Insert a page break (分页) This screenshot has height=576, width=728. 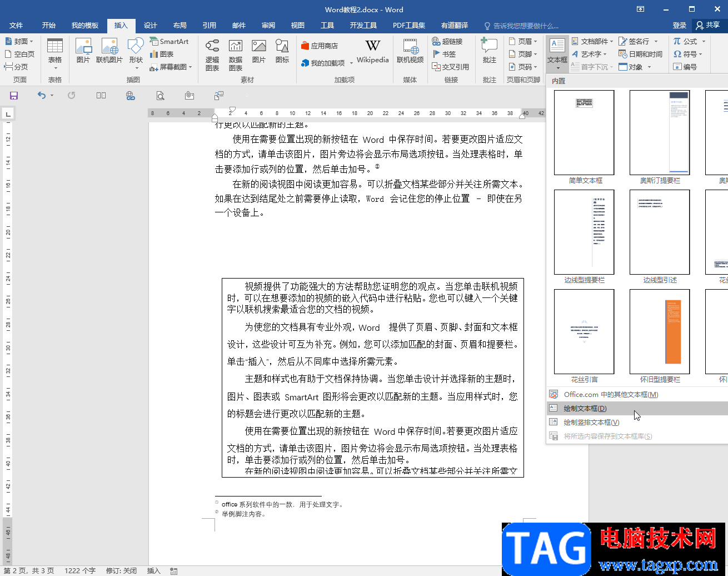click(x=17, y=67)
